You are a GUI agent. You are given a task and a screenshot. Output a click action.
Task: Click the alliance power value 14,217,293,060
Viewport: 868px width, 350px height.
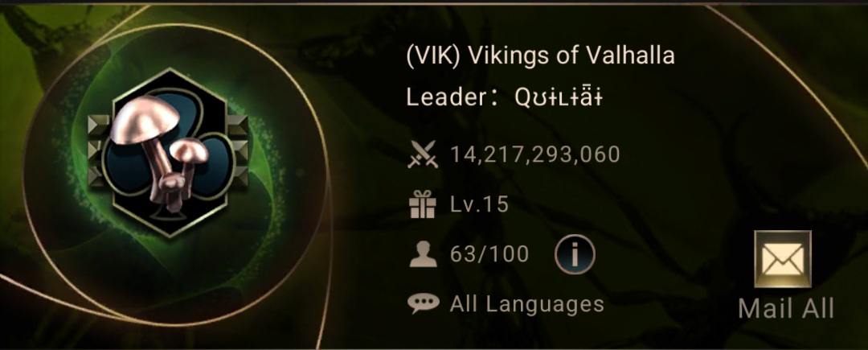point(534,155)
